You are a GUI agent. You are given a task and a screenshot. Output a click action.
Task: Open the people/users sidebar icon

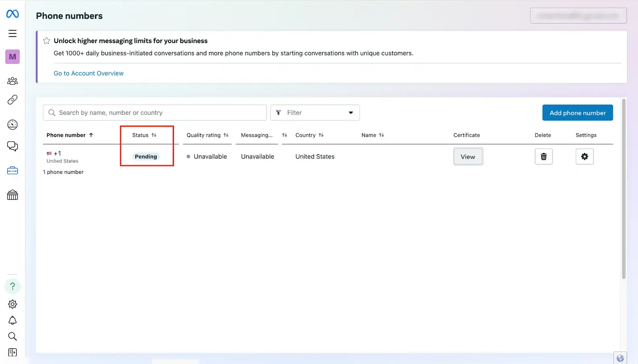coord(12,81)
